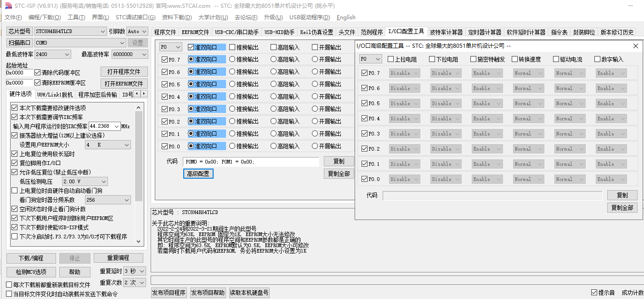
Task: Click the 成功计数 status text
Action: 633,293
